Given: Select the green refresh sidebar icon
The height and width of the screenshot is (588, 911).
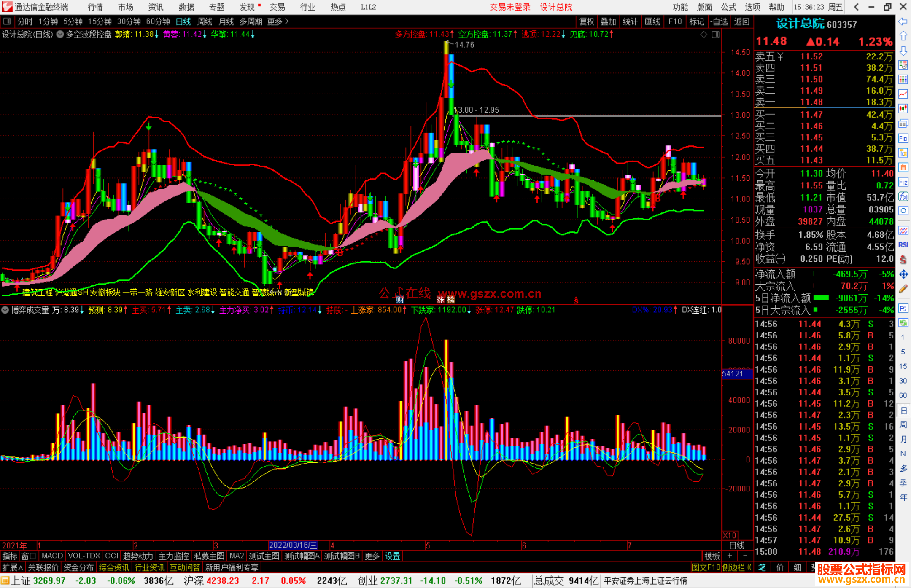Looking at the screenshot, I should click(x=903, y=323).
